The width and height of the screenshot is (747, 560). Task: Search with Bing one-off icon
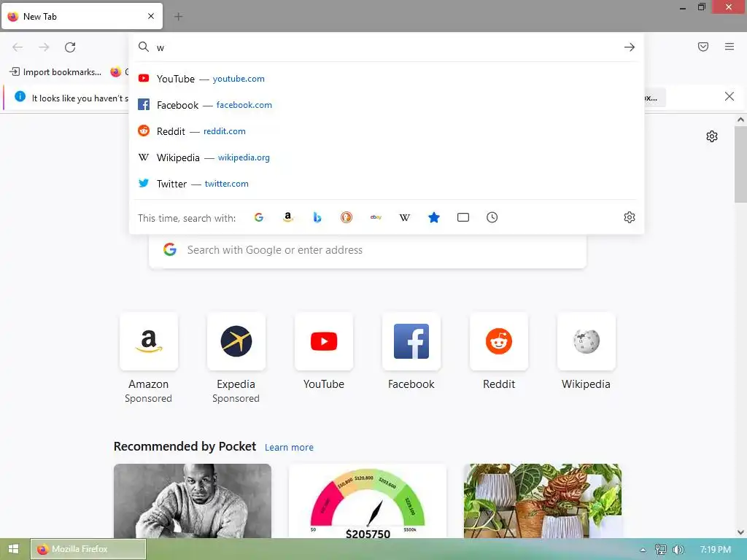[x=317, y=217]
